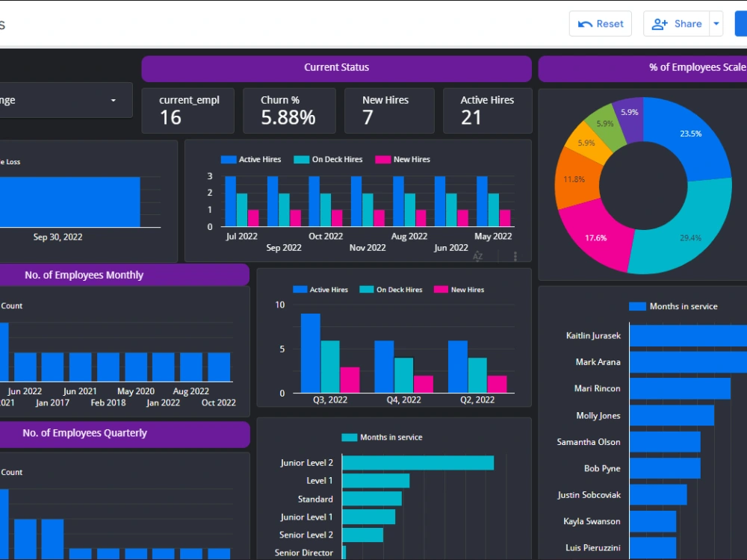
Task: Open the three-dot chart options menu
Action: point(514,257)
